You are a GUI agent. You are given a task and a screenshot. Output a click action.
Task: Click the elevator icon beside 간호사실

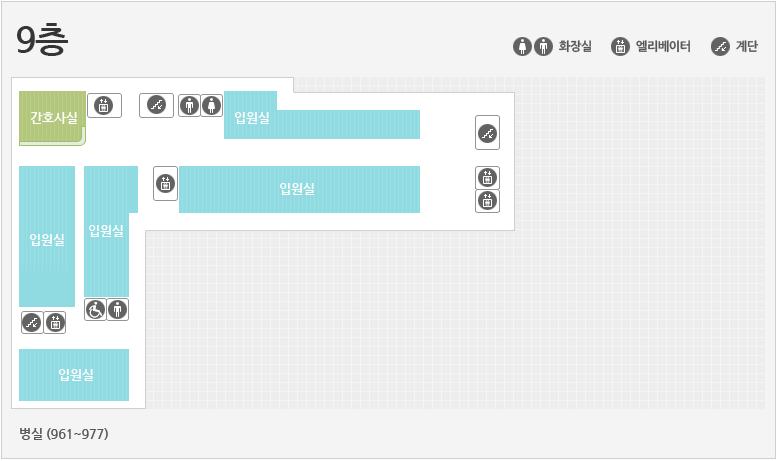point(104,106)
